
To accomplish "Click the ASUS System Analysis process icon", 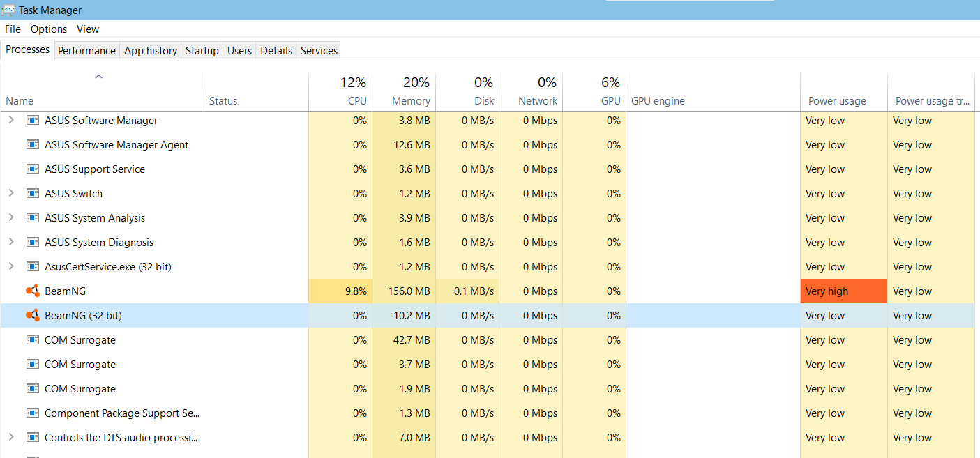I will point(32,218).
